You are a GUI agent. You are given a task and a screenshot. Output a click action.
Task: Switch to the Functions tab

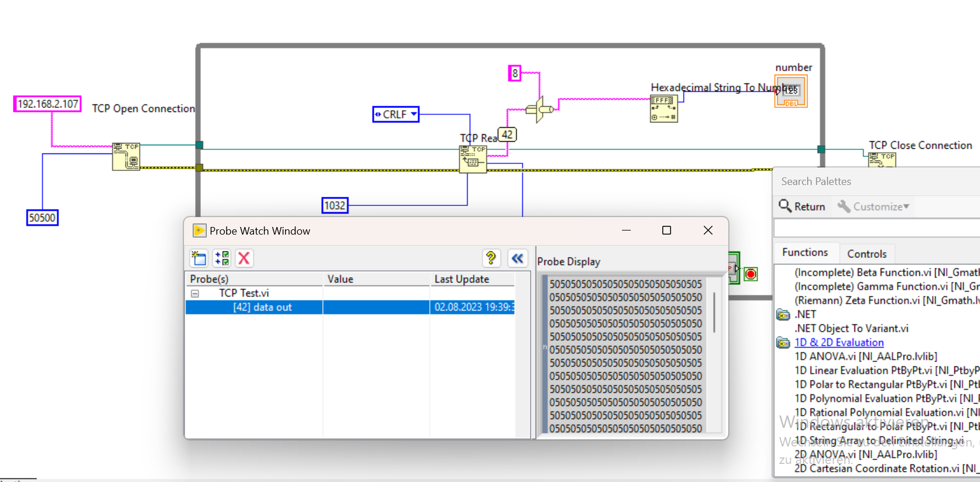coord(805,252)
